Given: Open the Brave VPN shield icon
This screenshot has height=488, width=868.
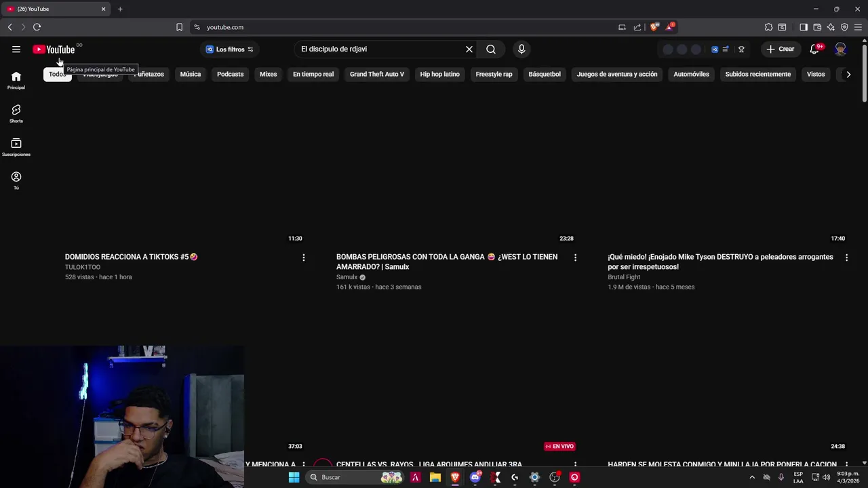Looking at the screenshot, I should coord(844,27).
